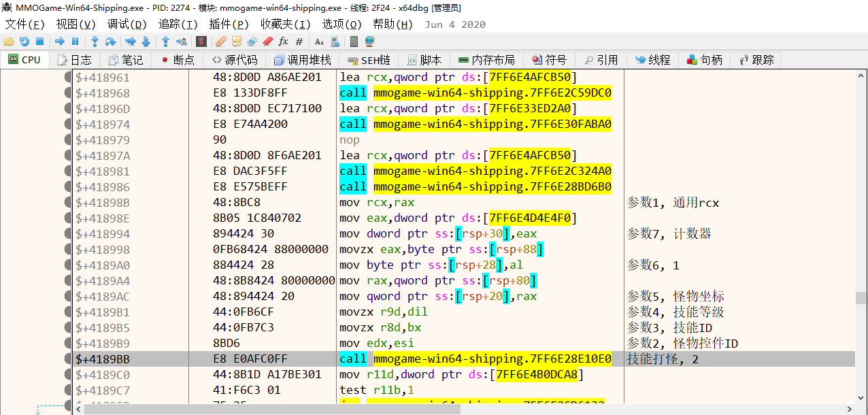Open the bookmarks red icon
Screen dimensions: 868x415
click(x=267, y=41)
